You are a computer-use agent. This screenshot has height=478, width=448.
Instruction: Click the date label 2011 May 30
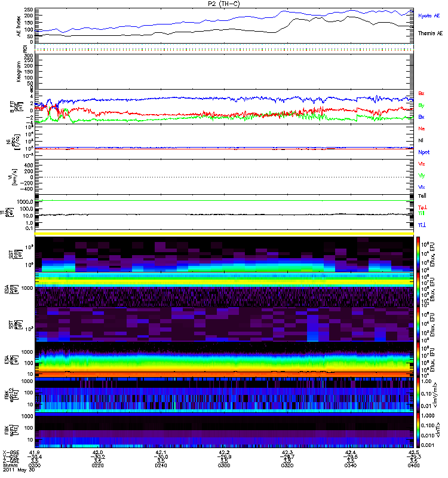point(19,470)
